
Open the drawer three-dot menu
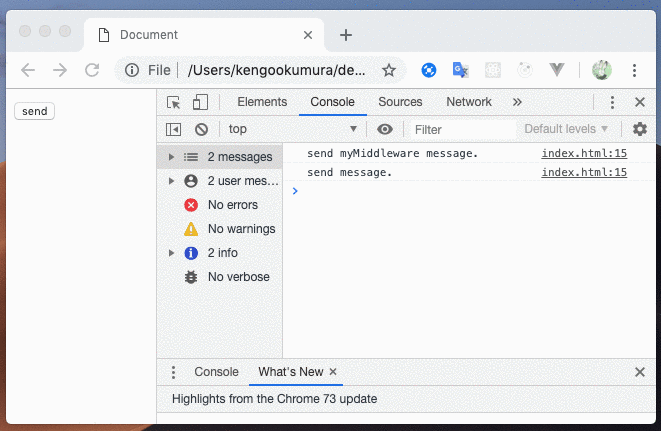tap(173, 372)
